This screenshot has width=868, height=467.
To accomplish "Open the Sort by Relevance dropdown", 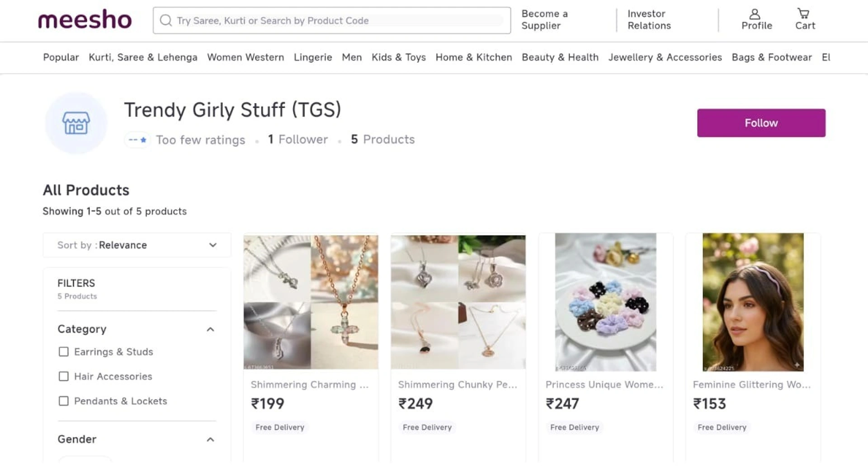I will [137, 245].
